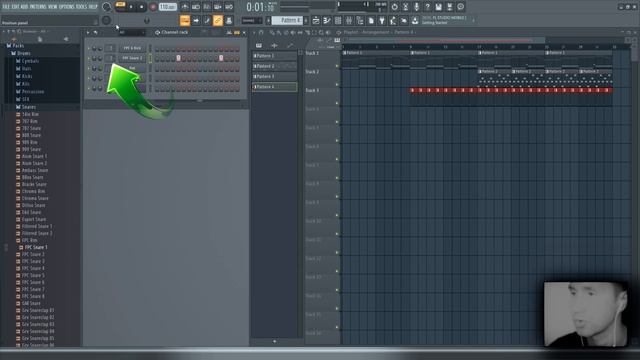The image size is (640, 360).
Task: Adjust FPC 6 Kick channel volume knob
Action: 100,48
